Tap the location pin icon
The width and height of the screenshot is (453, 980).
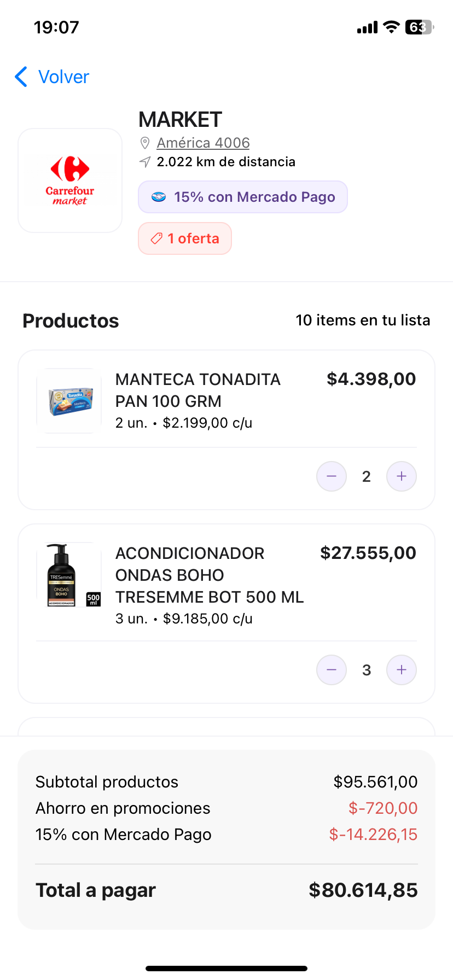145,143
